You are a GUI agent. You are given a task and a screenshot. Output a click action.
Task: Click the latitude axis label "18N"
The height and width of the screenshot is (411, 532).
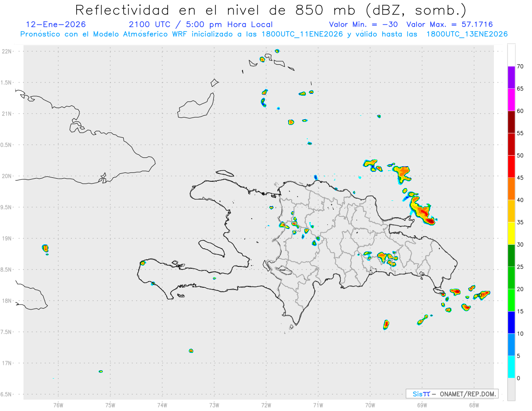point(7,301)
